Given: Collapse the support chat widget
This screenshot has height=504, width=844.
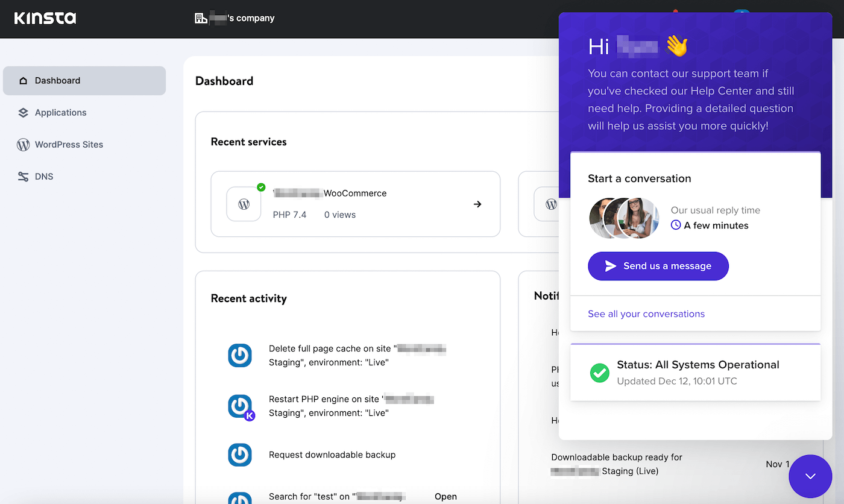Looking at the screenshot, I should [810, 476].
